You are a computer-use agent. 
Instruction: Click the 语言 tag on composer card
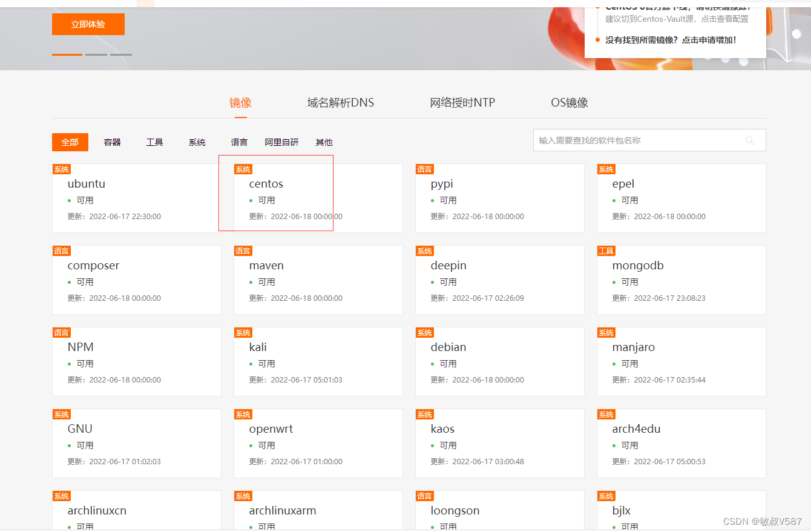coord(62,251)
